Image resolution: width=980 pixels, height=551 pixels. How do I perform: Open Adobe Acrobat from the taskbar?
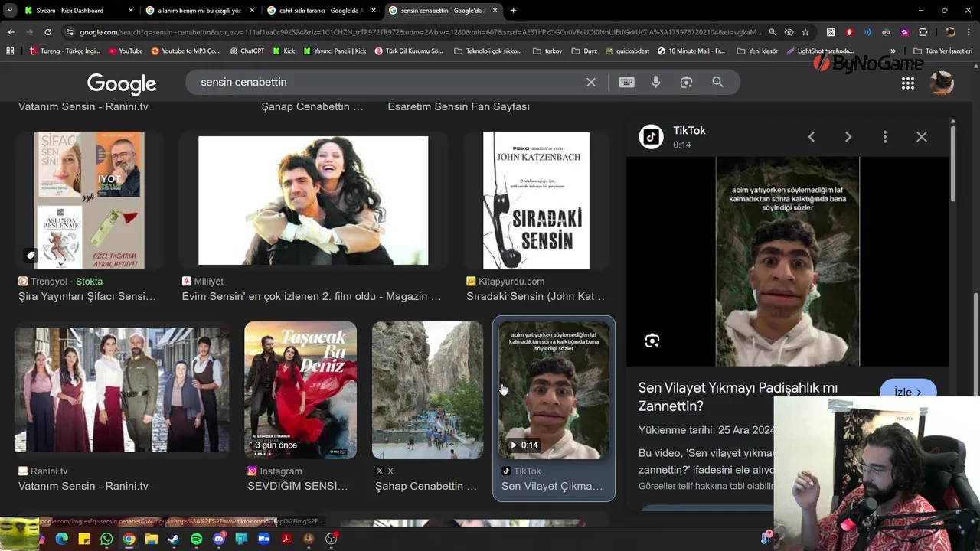click(286, 540)
